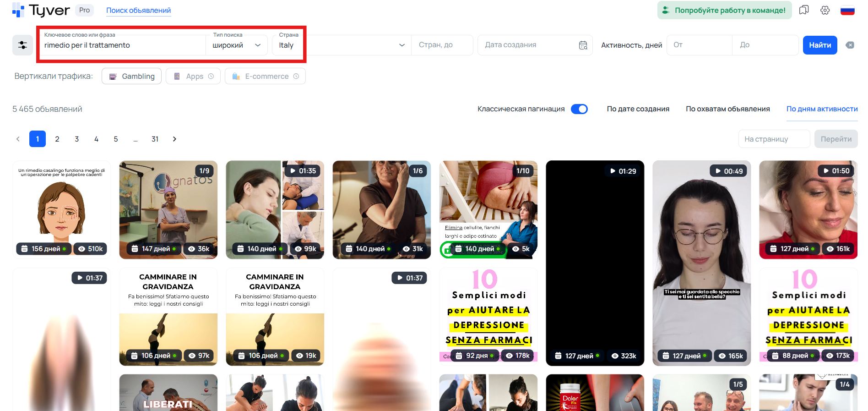Focus the keyword search input

pyautogui.click(x=123, y=45)
